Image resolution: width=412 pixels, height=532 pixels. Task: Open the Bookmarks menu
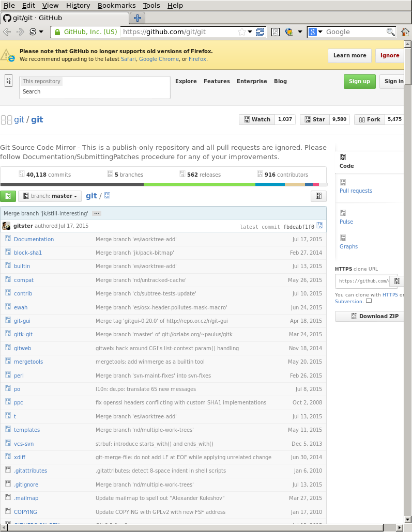click(x=116, y=5)
